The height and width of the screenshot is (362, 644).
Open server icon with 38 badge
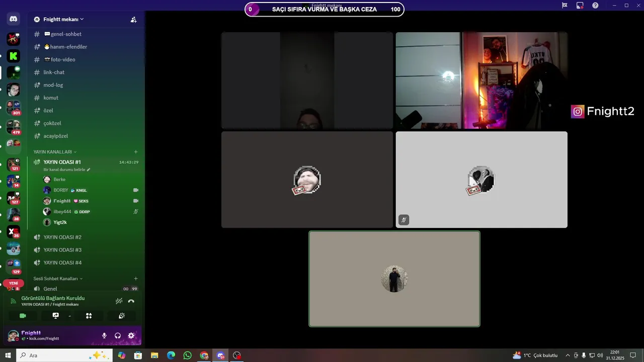click(14, 215)
